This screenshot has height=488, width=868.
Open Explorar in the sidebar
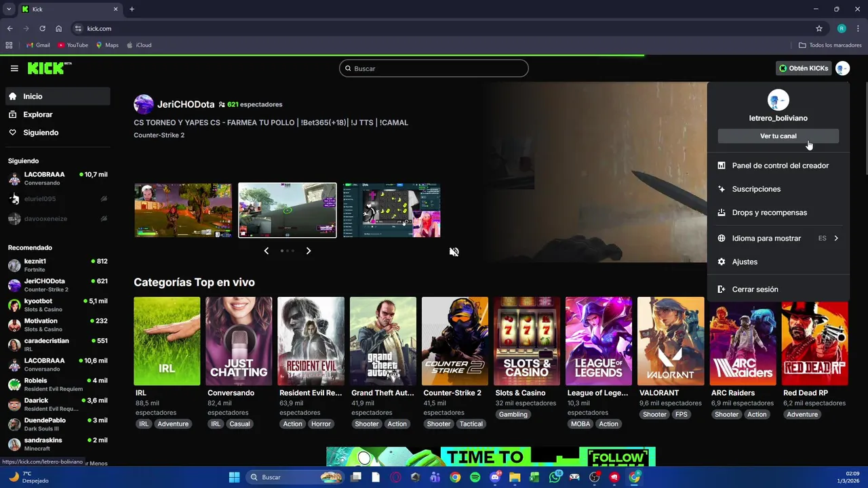[x=58, y=115]
